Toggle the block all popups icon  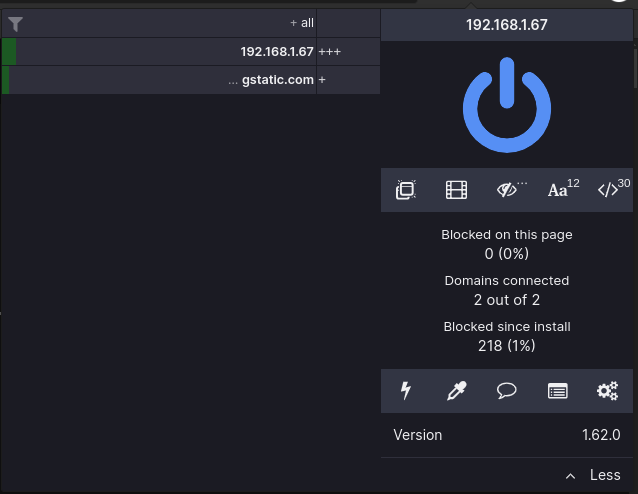[x=405, y=190]
